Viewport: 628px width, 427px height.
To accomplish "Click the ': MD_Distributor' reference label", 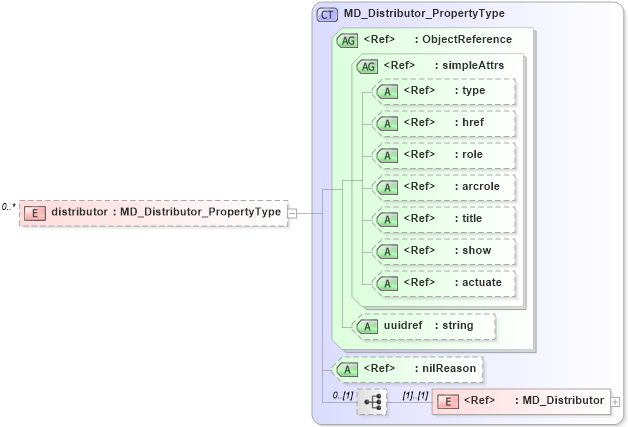I will [x=560, y=400].
